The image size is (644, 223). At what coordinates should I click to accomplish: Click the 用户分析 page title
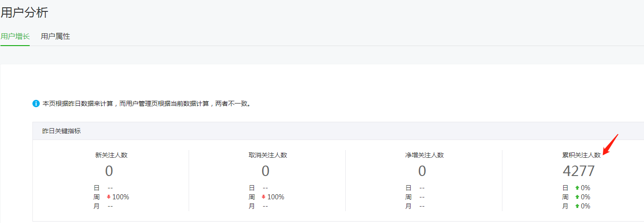(x=25, y=13)
